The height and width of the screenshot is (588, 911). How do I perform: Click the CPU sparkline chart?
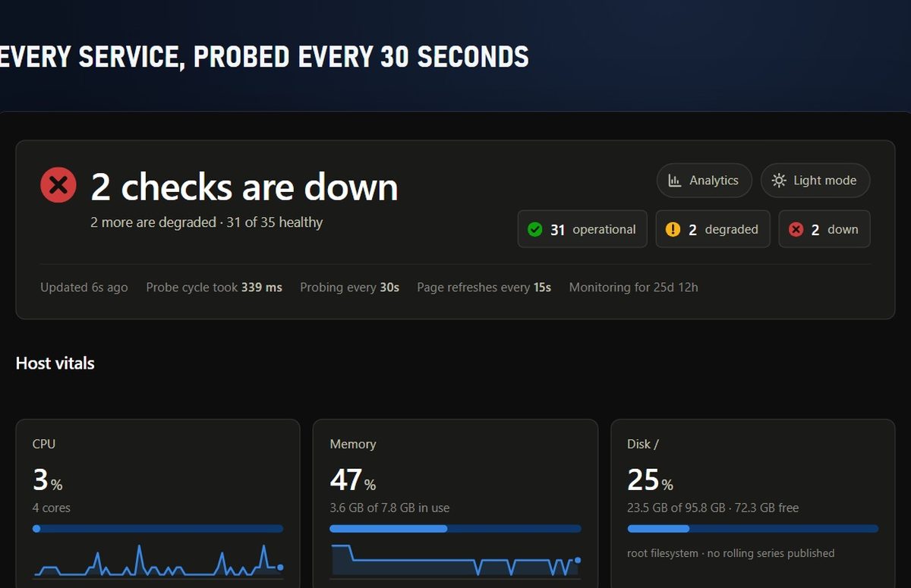pyautogui.click(x=158, y=562)
